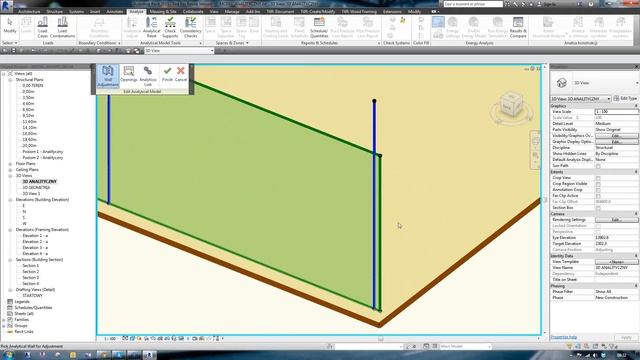Expand Ceiling Plans tree node

pyautogui.click(x=10, y=170)
